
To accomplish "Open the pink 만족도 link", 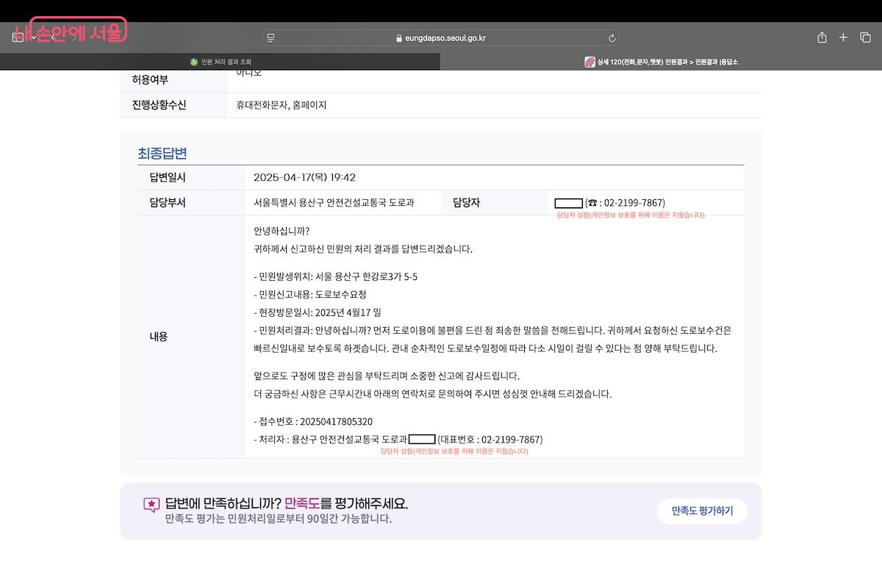I will coord(302,503).
